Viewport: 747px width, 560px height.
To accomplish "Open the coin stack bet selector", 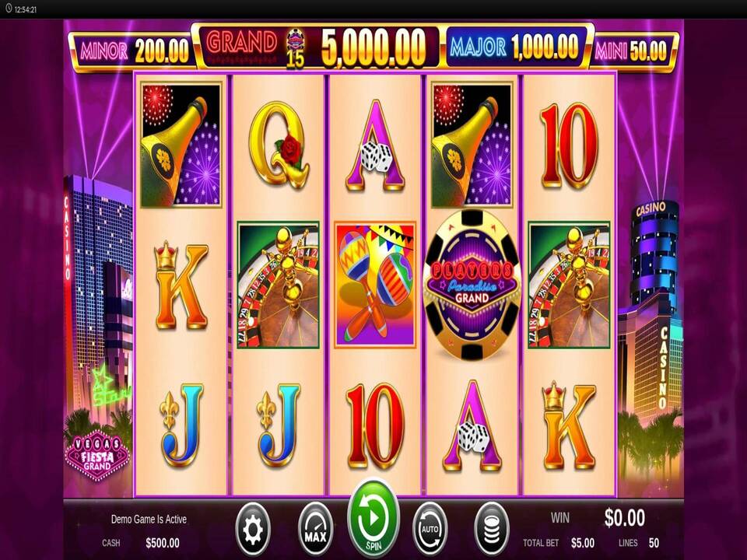I will pos(492,530).
